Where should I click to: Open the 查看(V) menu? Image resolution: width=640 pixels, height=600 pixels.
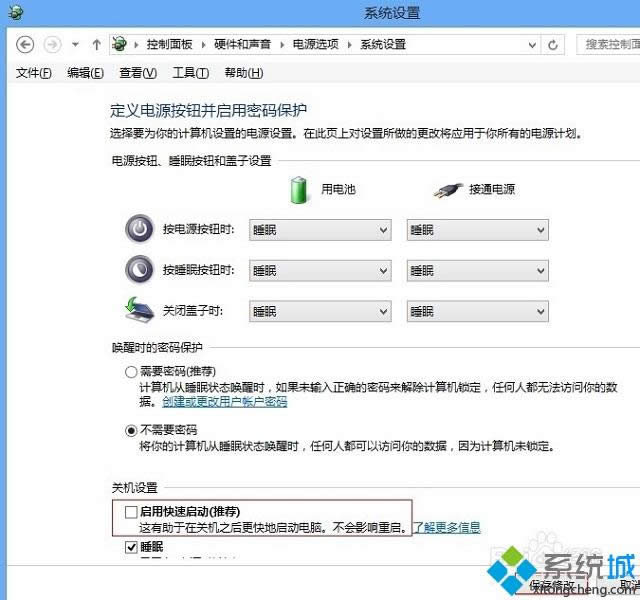tap(138, 73)
